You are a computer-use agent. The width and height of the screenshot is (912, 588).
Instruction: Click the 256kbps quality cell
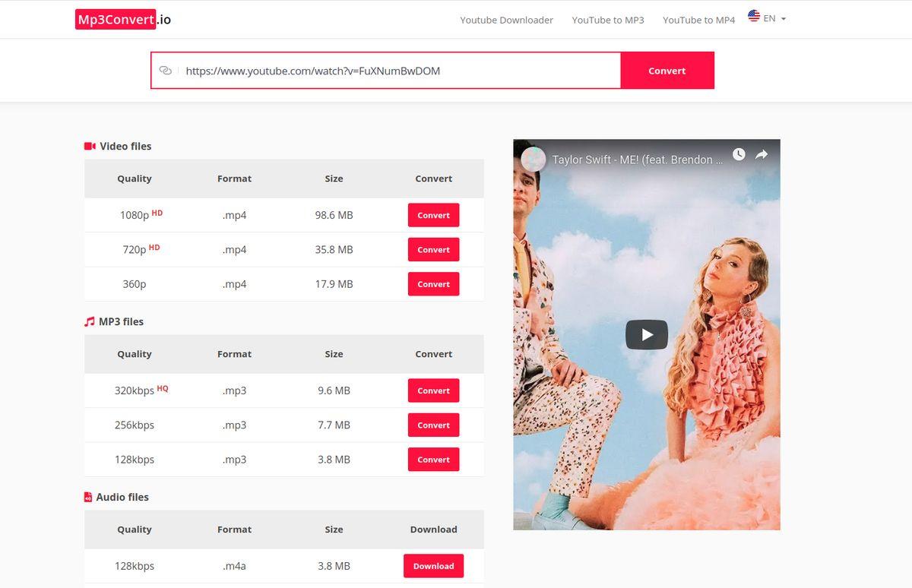[x=135, y=425]
